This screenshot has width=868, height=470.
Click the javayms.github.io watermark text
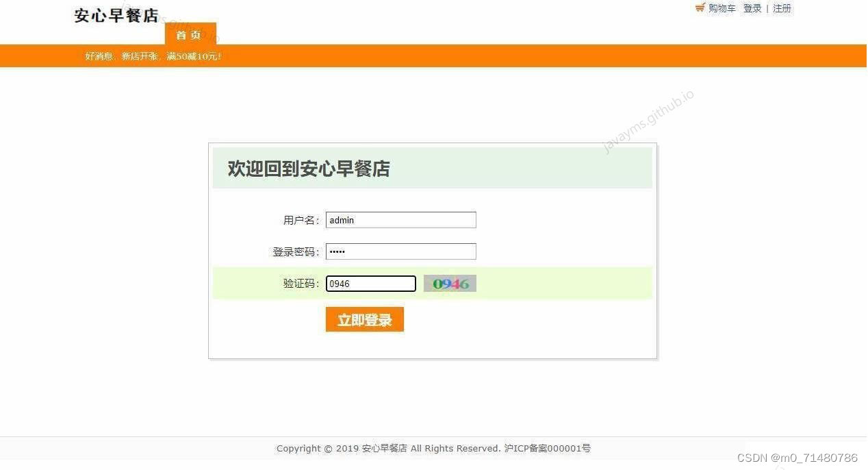[x=648, y=122]
